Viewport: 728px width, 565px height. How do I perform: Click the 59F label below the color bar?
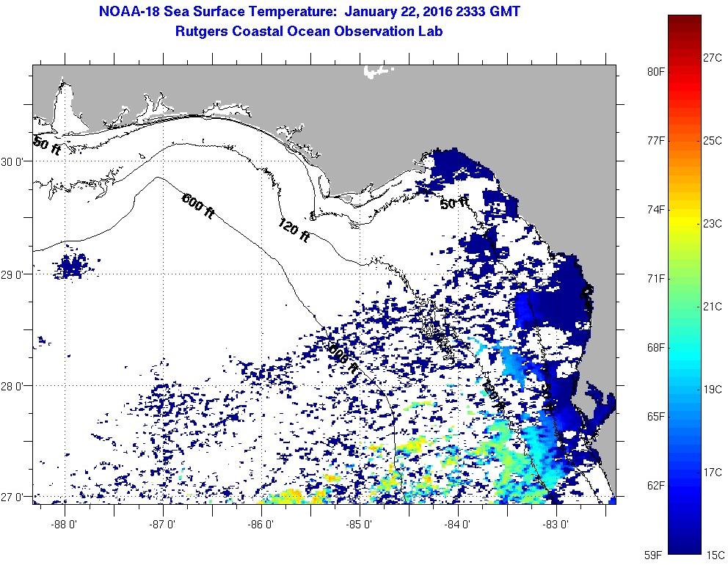pos(655,555)
